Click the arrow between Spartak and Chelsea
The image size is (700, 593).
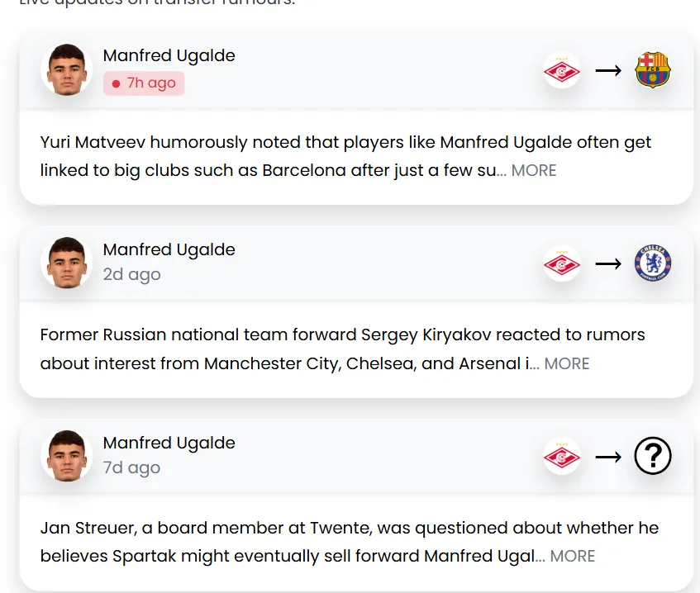coord(607,264)
